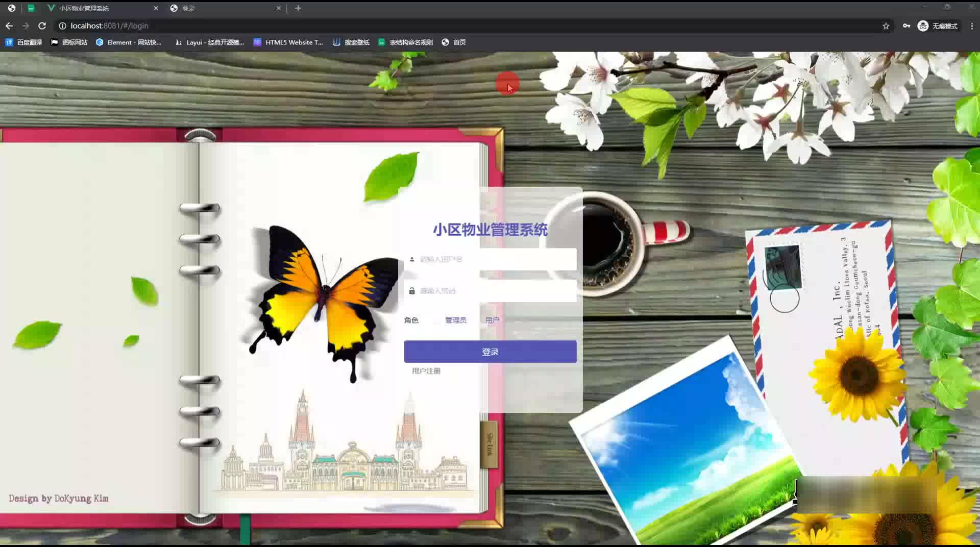Click the 登录 login button
This screenshot has width=980, height=547.
point(491,352)
